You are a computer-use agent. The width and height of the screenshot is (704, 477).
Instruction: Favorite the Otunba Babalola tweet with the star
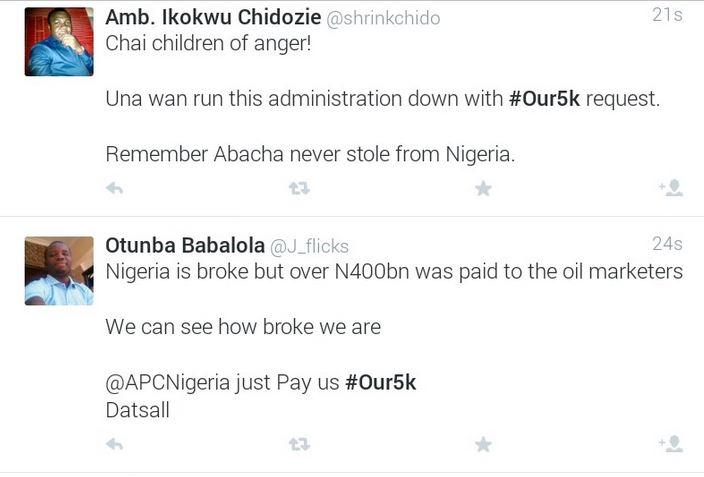[483, 443]
